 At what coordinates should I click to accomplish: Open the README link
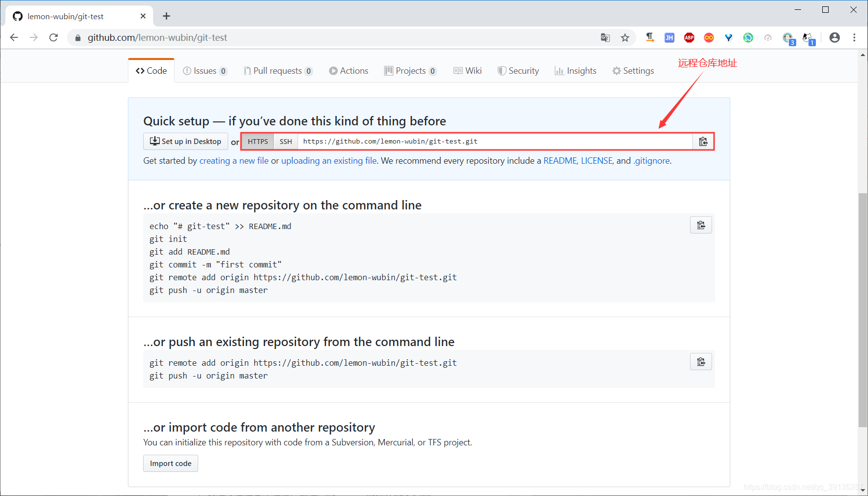[x=560, y=161]
